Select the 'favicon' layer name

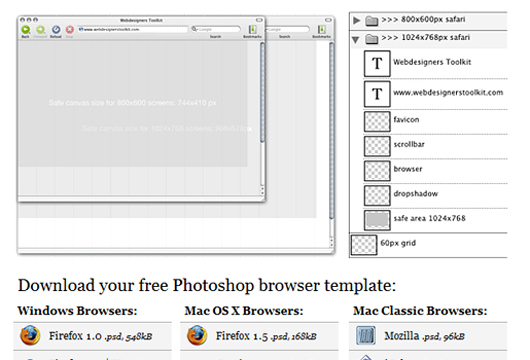pyautogui.click(x=406, y=119)
